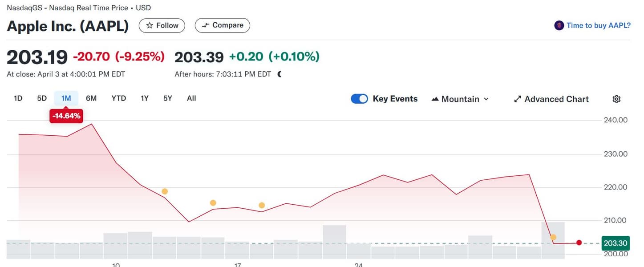Toggle the Key Events switch off

point(359,99)
